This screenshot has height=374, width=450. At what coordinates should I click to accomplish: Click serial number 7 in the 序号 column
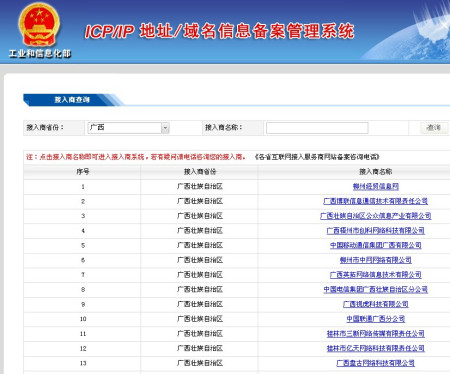pyautogui.click(x=83, y=275)
